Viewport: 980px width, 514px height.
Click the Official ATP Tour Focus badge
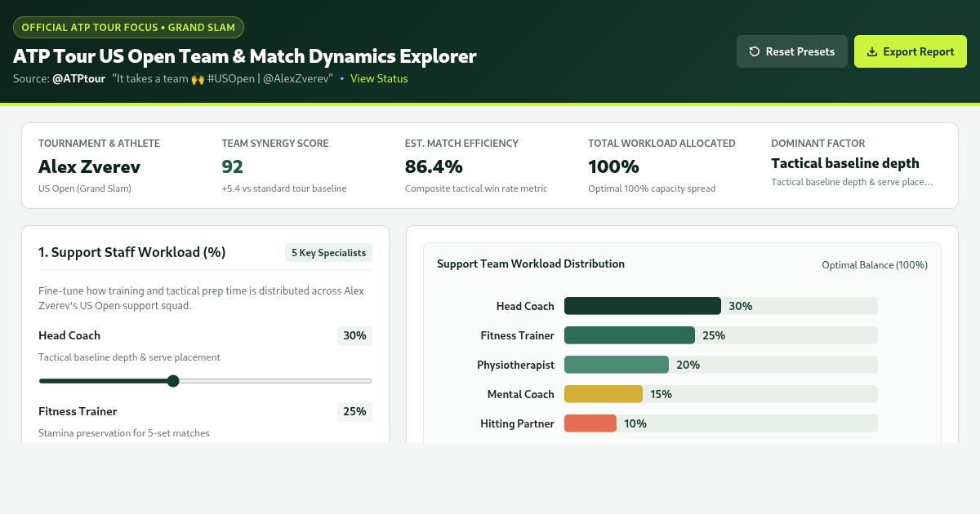128,27
